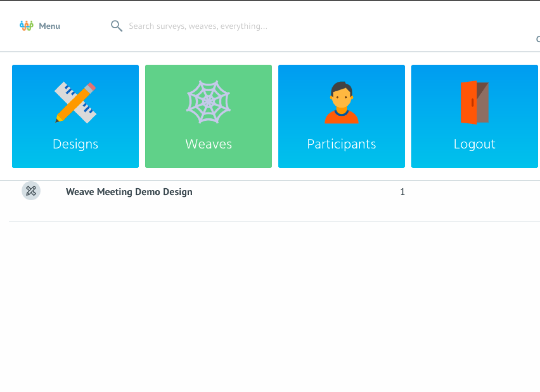Viewport: 540px width, 392px height.
Task: Click the round design icon in list row
Action: tap(31, 191)
